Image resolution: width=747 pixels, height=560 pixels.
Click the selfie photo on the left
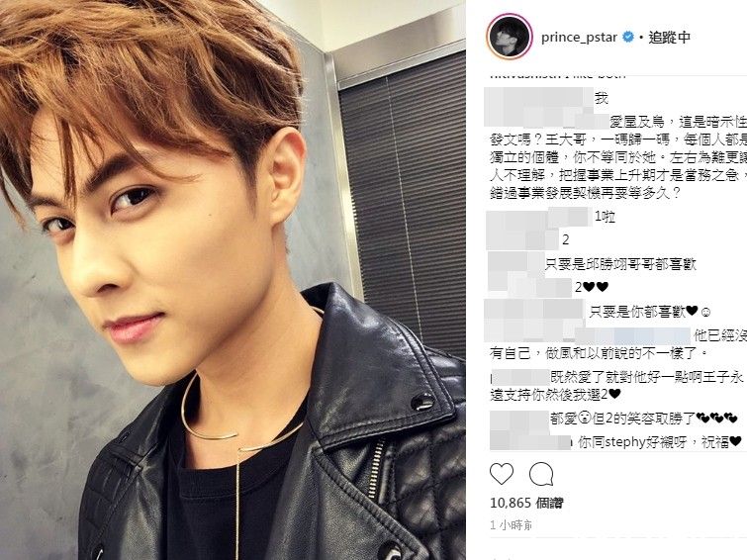[x=233, y=280]
